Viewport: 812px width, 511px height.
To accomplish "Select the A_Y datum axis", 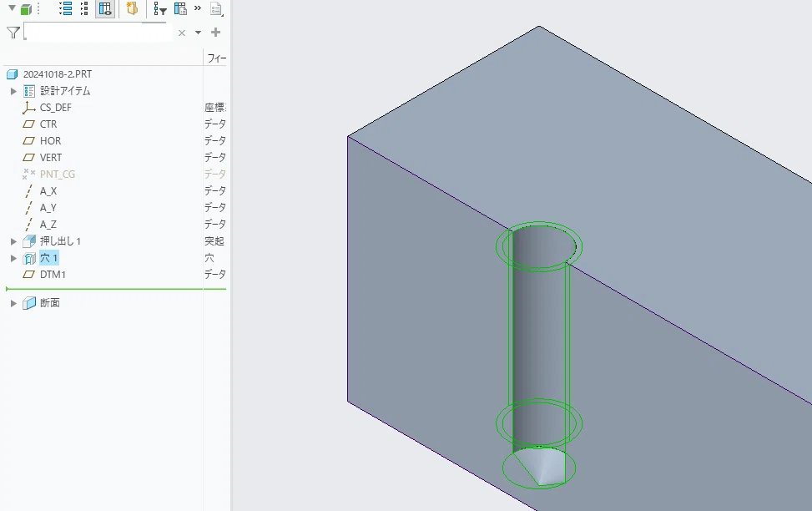I will 48,208.
